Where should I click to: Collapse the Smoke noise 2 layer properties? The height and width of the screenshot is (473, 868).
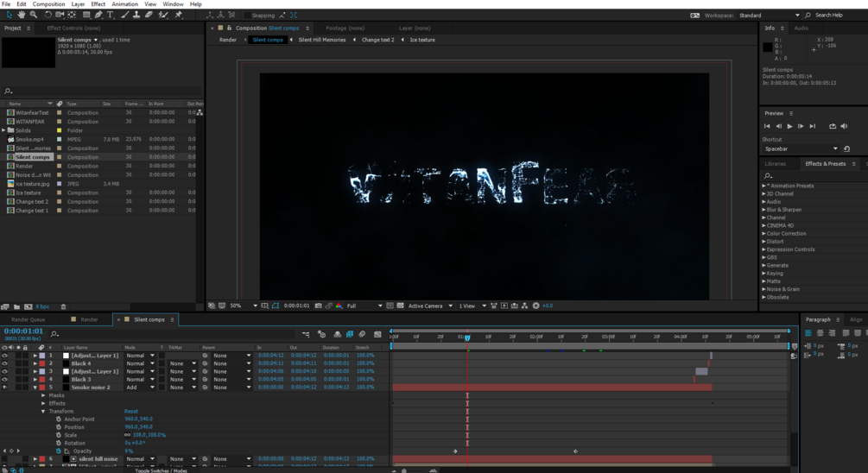pos(35,388)
